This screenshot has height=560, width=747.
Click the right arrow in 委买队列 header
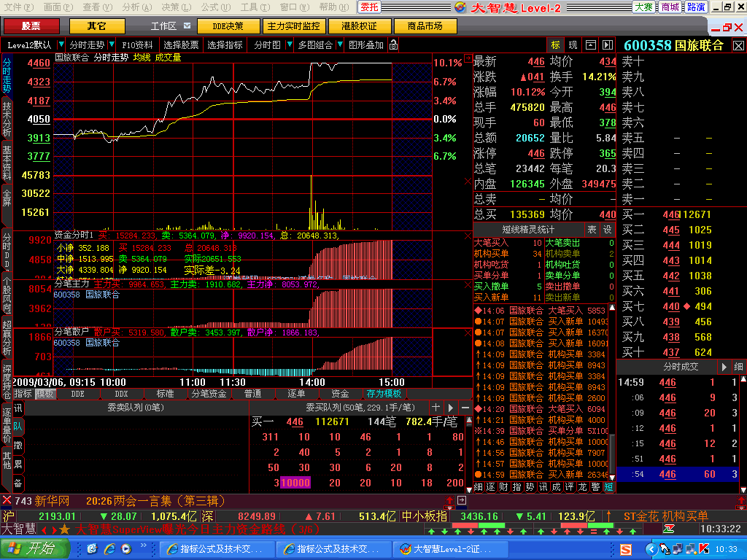coord(450,408)
